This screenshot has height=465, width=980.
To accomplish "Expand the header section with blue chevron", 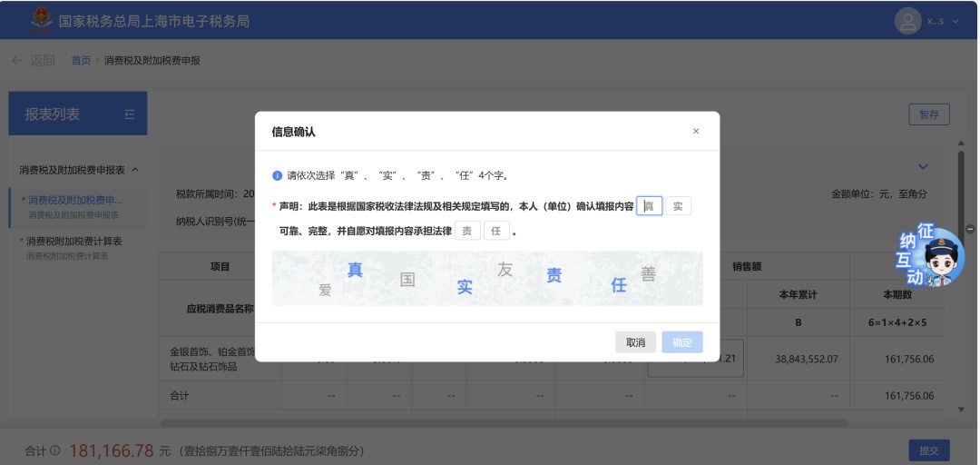I will click(x=923, y=167).
